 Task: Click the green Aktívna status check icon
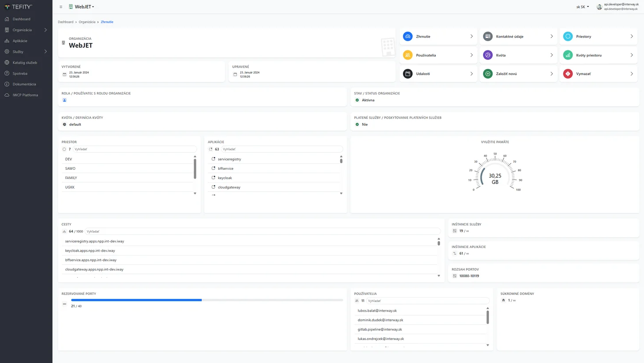(x=357, y=100)
